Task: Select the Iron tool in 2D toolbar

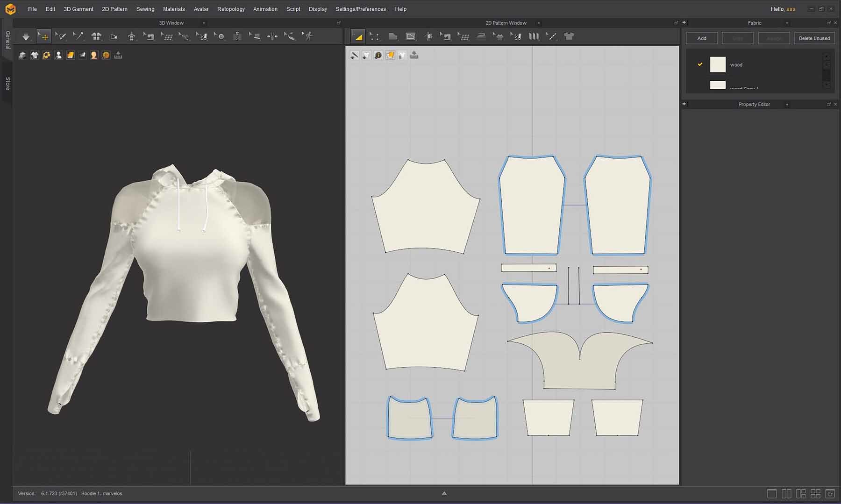Action: pos(481,36)
